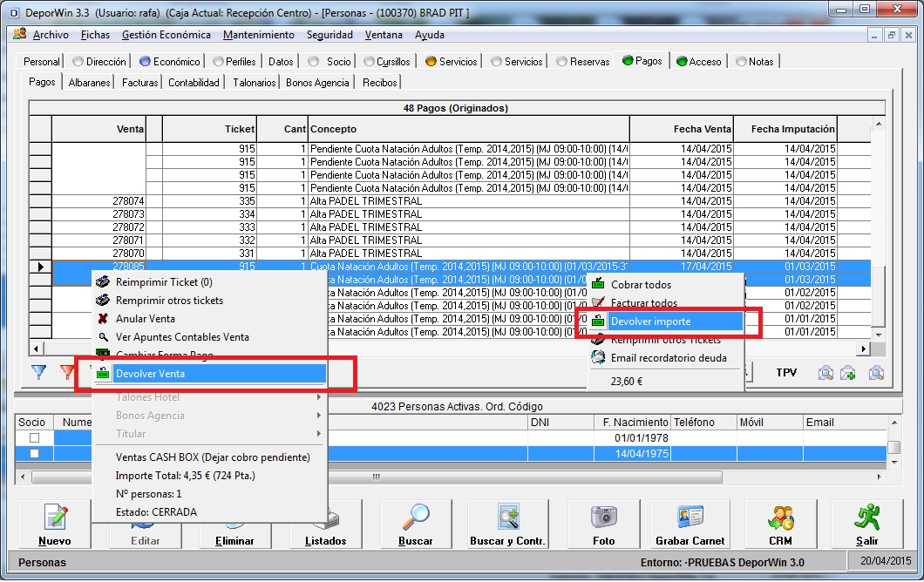
Task: Expand the Titular submenu arrow
Action: (x=318, y=434)
